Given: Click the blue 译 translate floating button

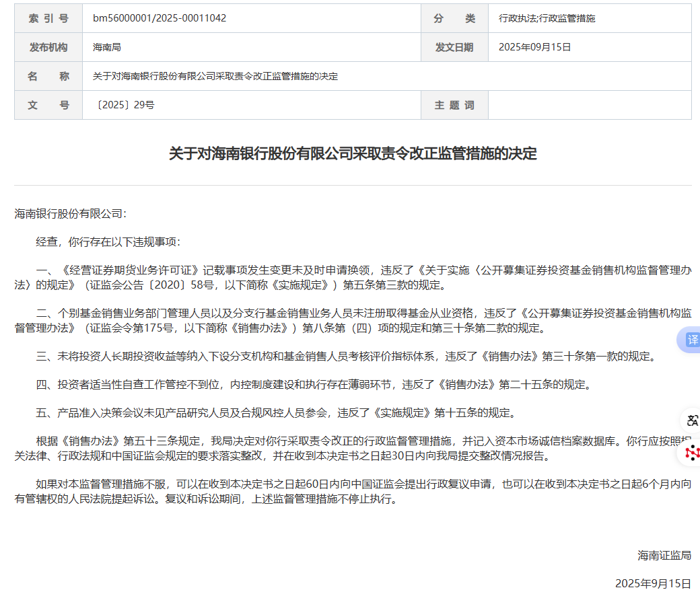Looking at the screenshot, I should pos(692,340).
